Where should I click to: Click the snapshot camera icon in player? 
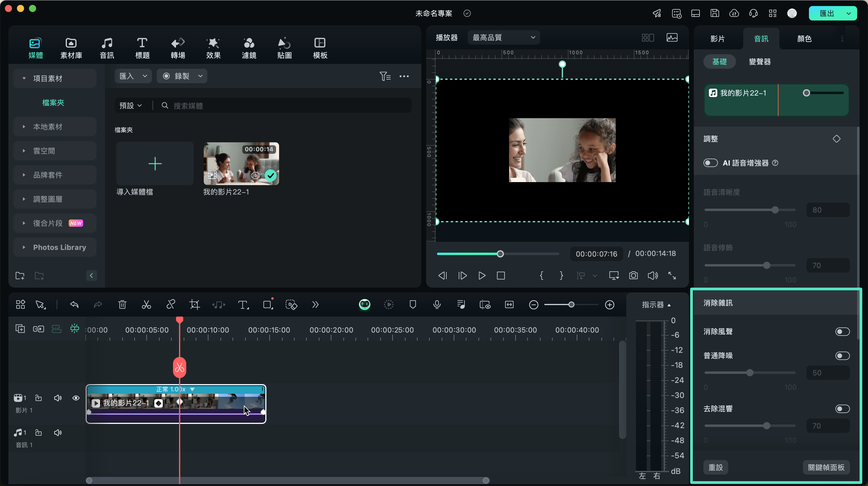633,275
